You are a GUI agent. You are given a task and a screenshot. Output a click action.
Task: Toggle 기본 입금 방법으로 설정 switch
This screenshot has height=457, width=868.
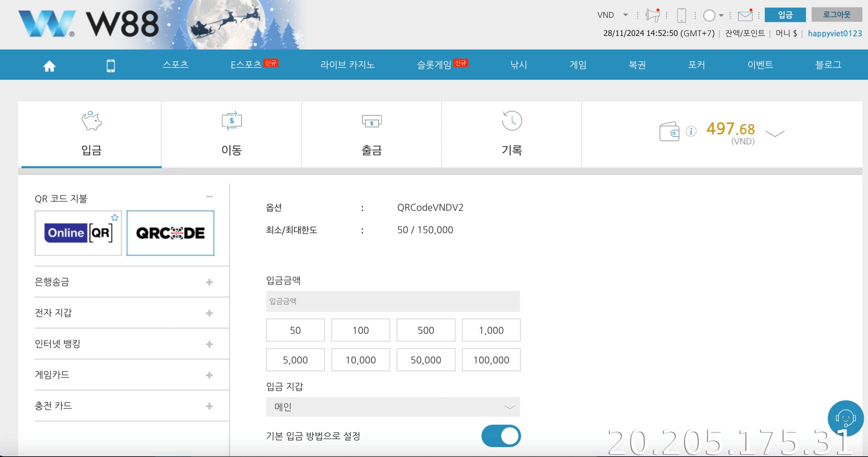501,436
